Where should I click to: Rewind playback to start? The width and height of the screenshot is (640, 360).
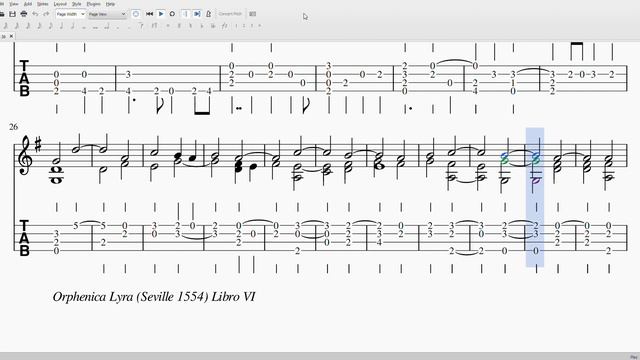coord(149,14)
